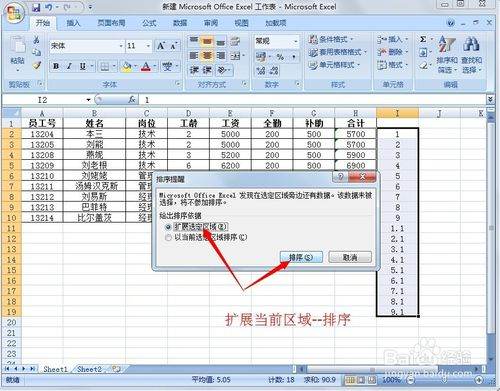
Task: Toggle wrap text in alignment group
Action: pos(235,41)
